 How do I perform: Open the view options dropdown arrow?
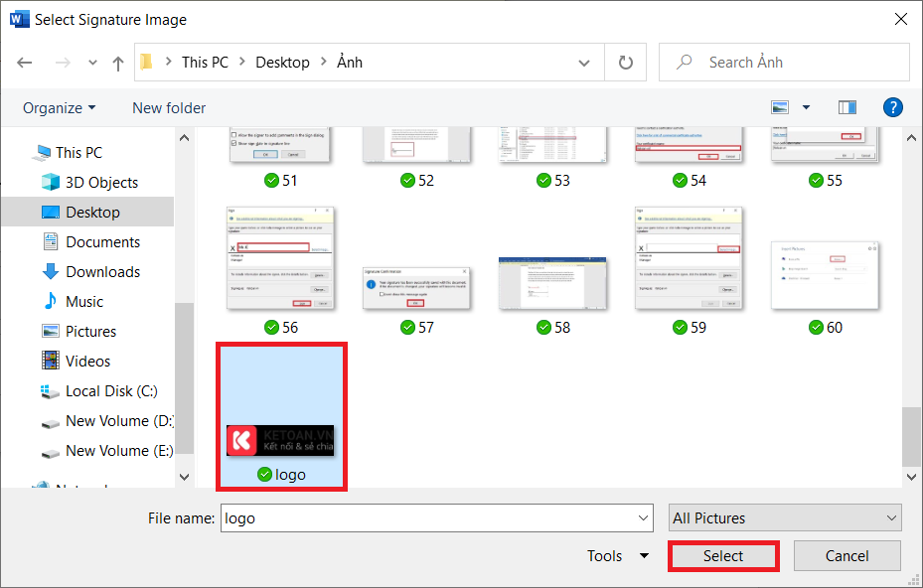[x=806, y=107]
